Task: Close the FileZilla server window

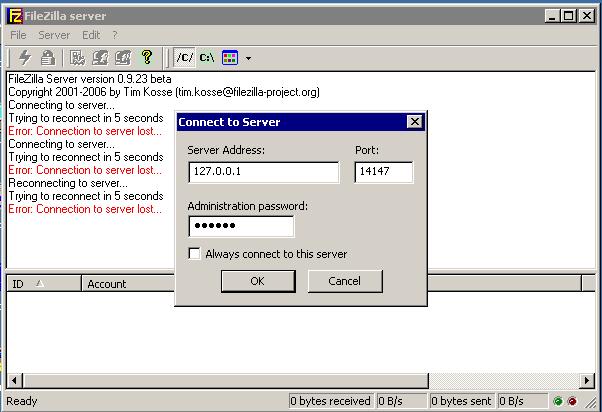Action: (587, 16)
